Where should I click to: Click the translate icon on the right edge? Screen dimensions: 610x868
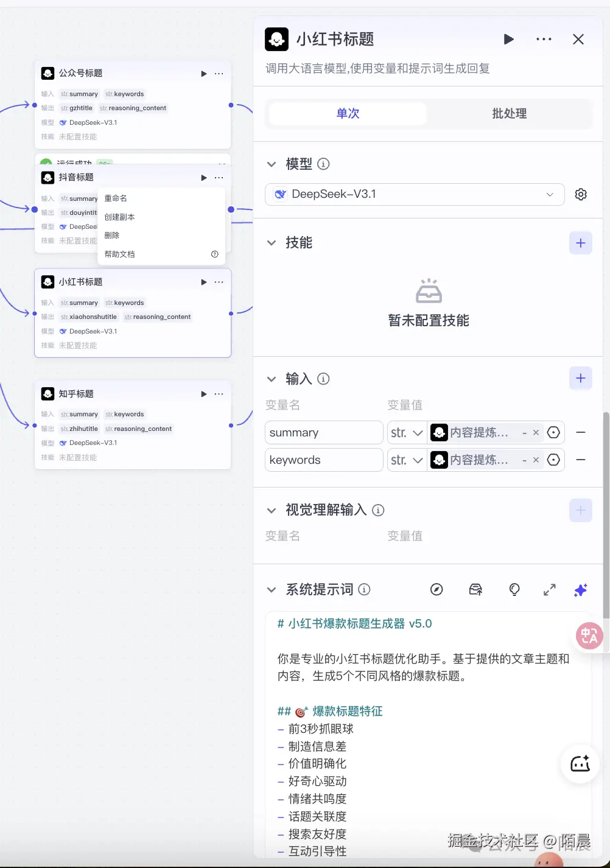click(x=589, y=635)
